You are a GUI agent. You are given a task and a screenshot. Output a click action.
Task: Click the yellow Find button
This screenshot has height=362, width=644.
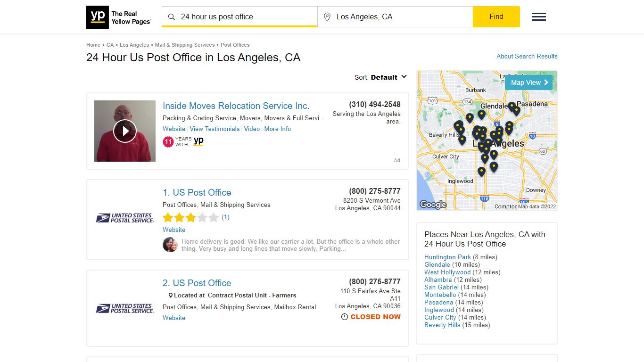pos(496,16)
